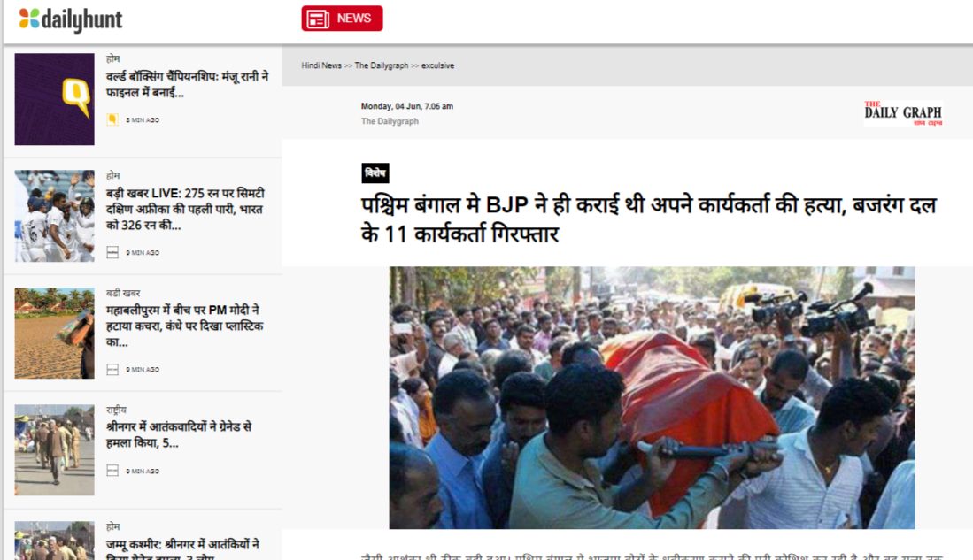Open Hindi News breadcrumb link
The width and height of the screenshot is (973, 560).
pos(321,65)
